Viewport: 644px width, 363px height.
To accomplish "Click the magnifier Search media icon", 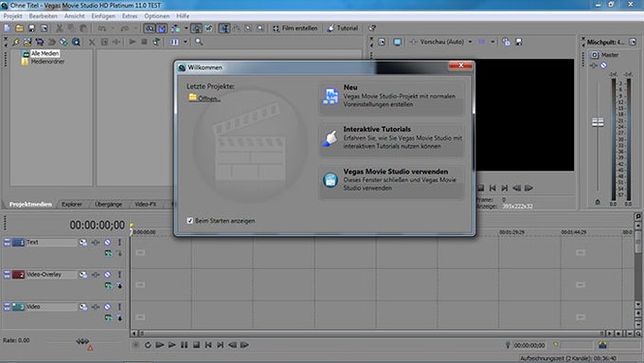I will (x=199, y=42).
